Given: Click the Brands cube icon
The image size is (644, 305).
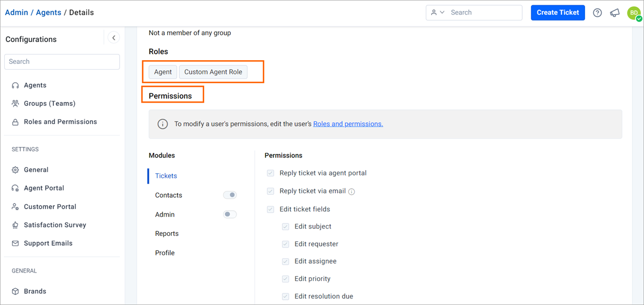Looking at the screenshot, I should point(15,291).
